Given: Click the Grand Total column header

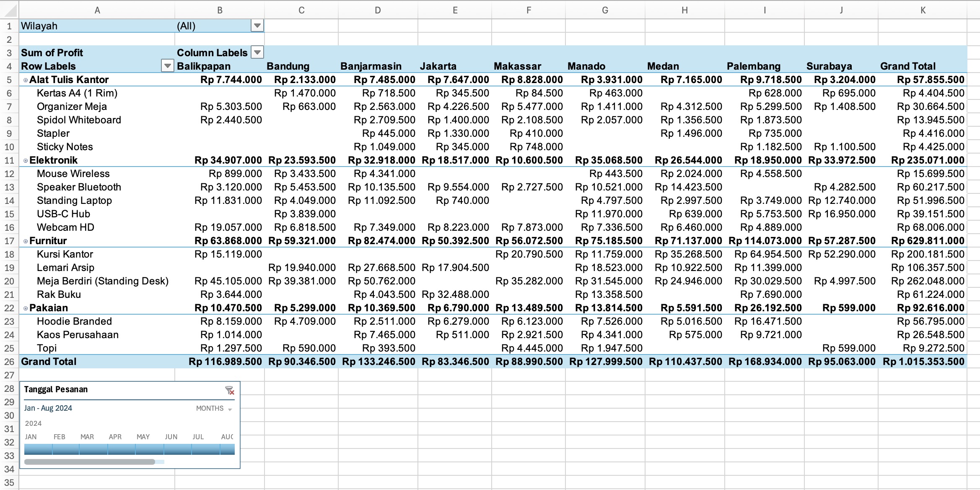Looking at the screenshot, I should (908, 66).
